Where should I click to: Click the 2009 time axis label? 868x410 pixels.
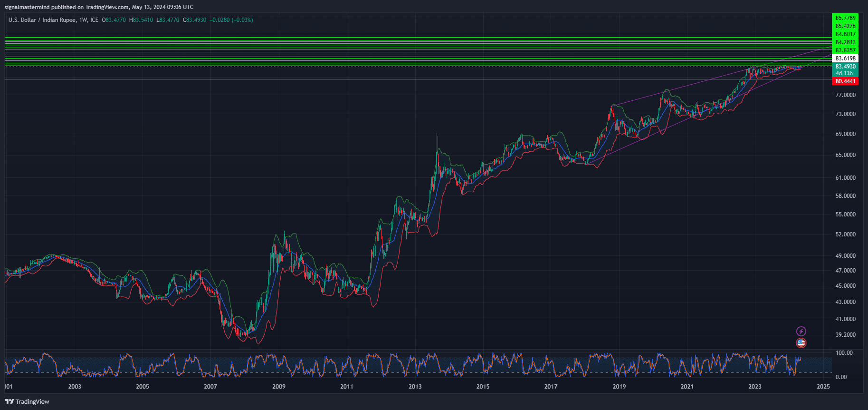tap(279, 387)
